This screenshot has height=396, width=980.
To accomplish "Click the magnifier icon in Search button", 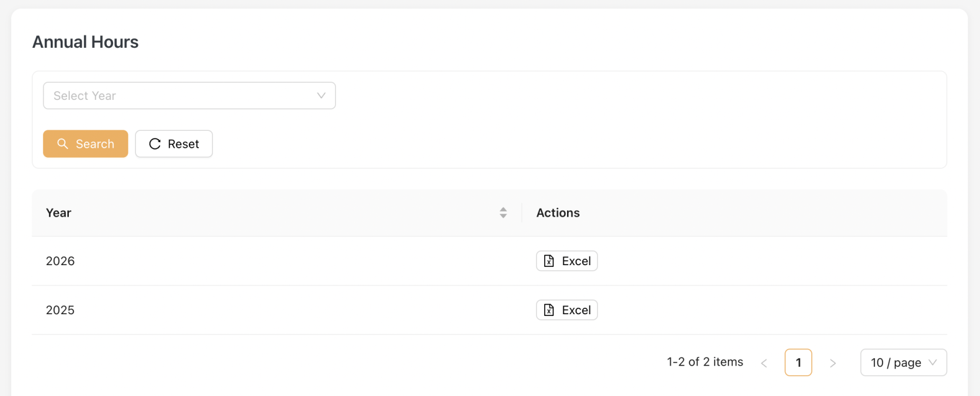I will [x=62, y=144].
